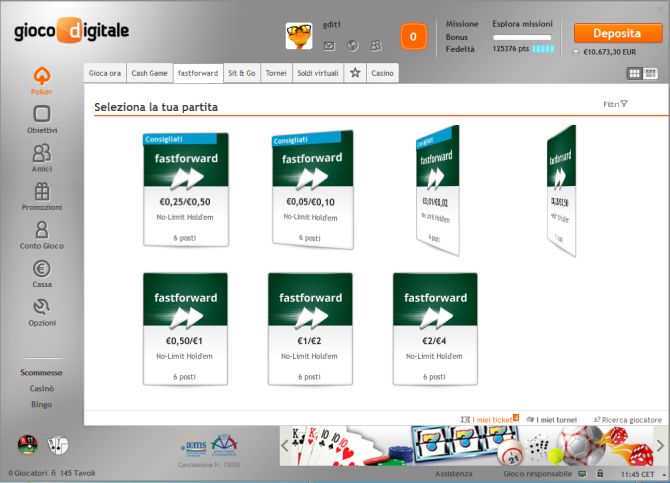
Task: Open Bingo link in sidebar
Action: click(41, 404)
